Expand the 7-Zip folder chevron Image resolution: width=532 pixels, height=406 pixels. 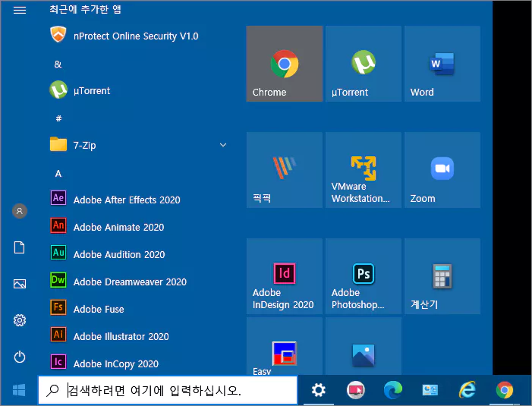[223, 145]
